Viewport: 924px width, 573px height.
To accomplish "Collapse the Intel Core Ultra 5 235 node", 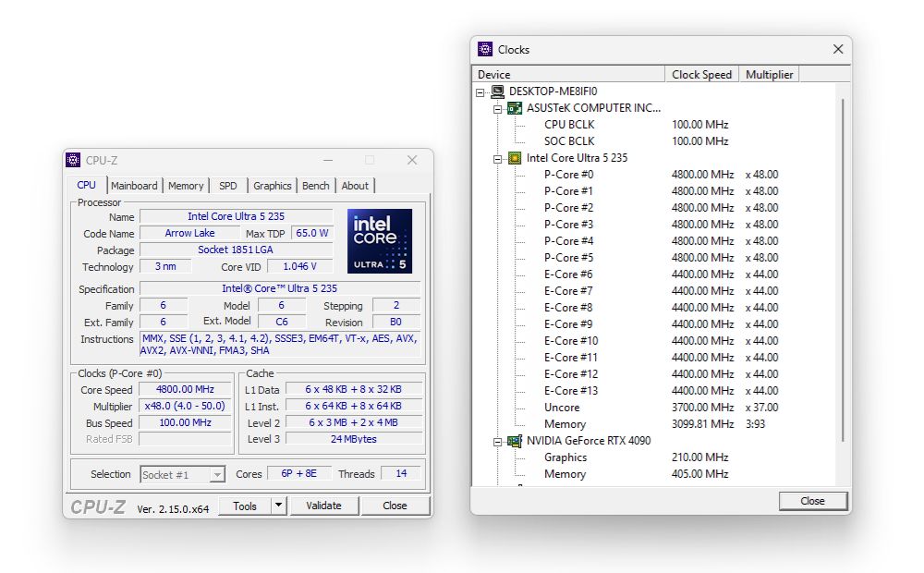I will pyautogui.click(x=497, y=159).
